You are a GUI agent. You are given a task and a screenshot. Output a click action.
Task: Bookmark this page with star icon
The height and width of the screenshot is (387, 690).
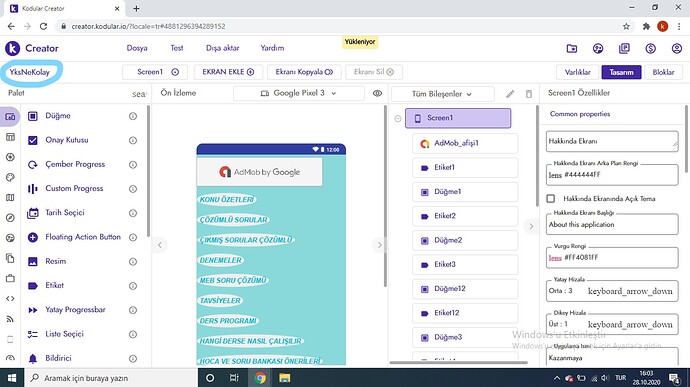click(626, 26)
